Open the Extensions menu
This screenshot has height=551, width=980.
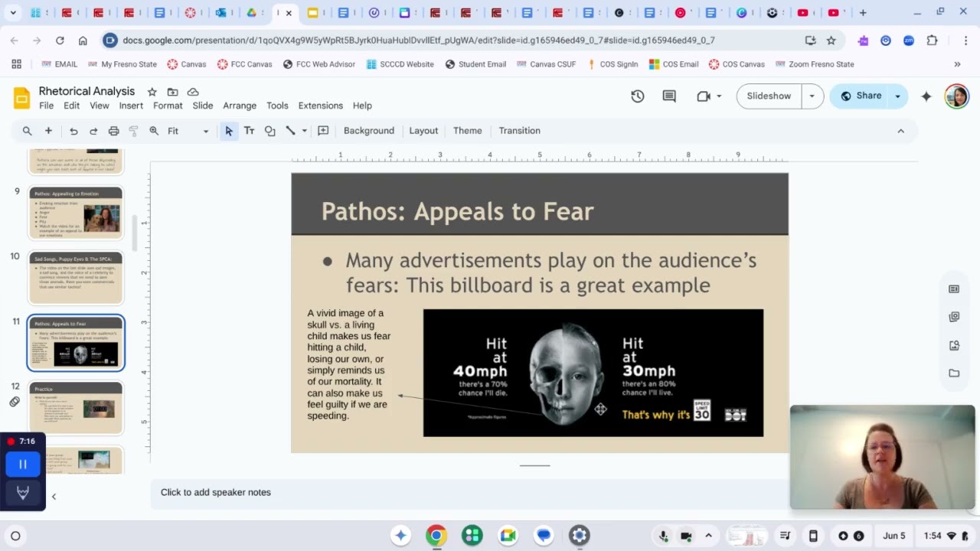[320, 106]
